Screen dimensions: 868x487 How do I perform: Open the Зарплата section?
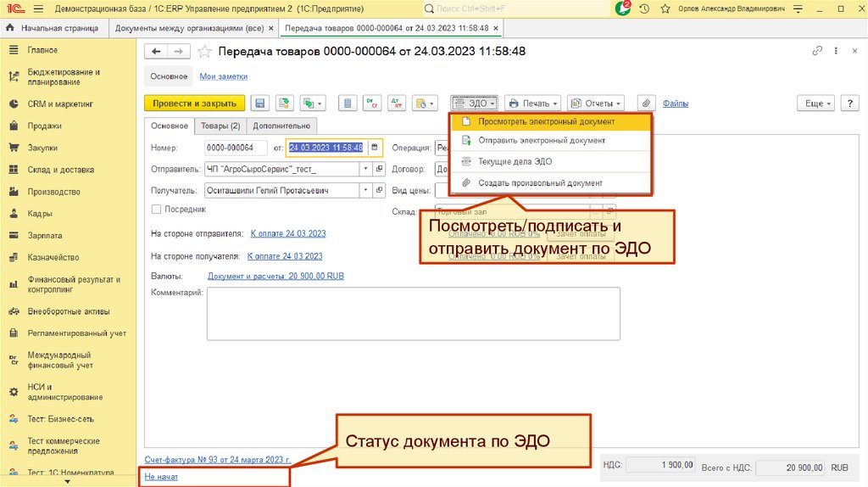click(44, 236)
